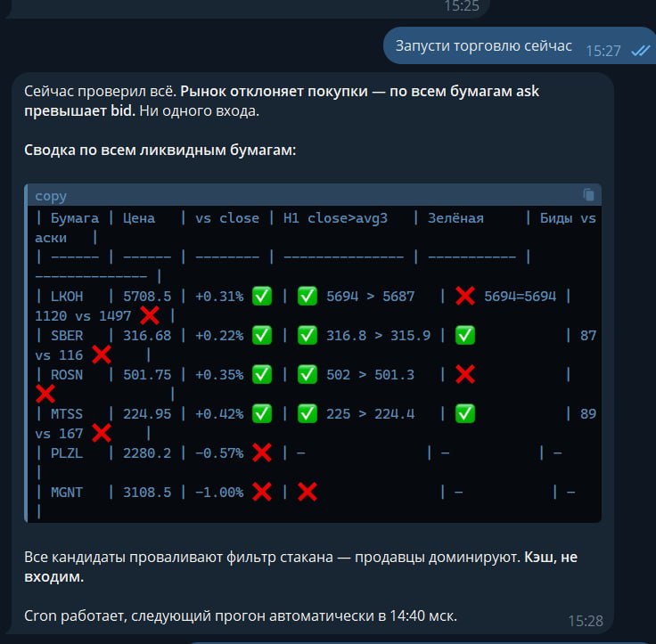Image resolution: width=656 pixels, height=644 pixels.
Task: Click the 'vs close' column header
Action: tap(227, 218)
